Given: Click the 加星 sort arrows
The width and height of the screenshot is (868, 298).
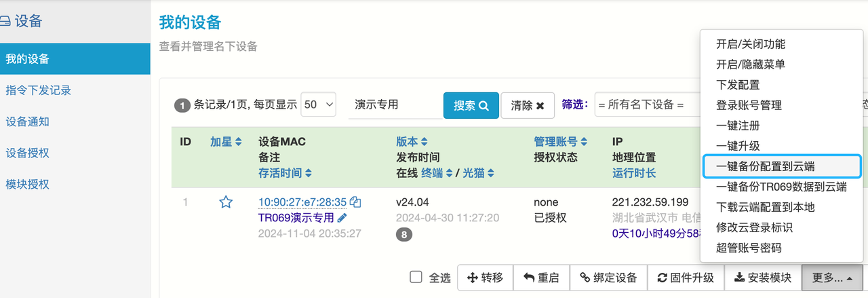Looking at the screenshot, I should (x=238, y=142).
